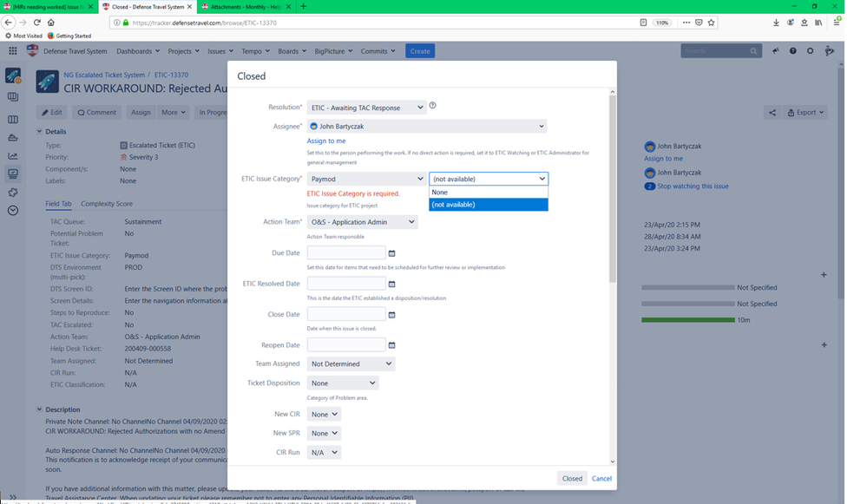The height and width of the screenshot is (504, 867).
Task: Open the user profile avatar menu
Action: [830, 51]
